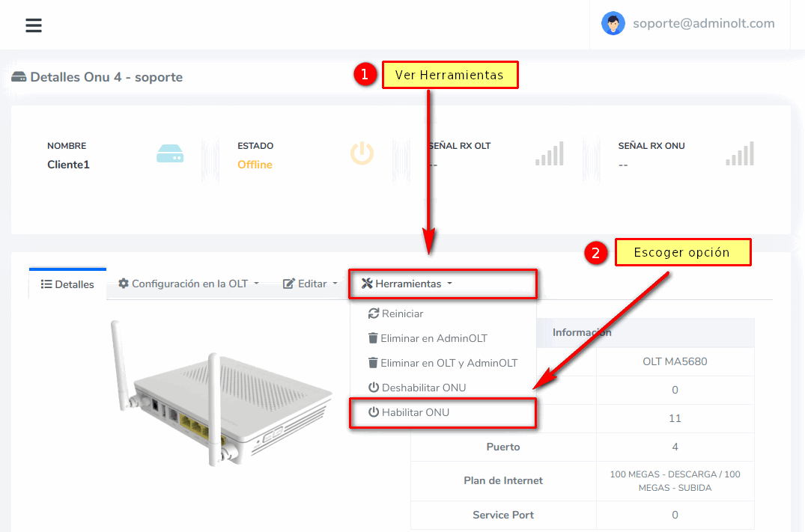805x532 pixels.
Task: Click the blue server name icon
Action: coord(170,154)
